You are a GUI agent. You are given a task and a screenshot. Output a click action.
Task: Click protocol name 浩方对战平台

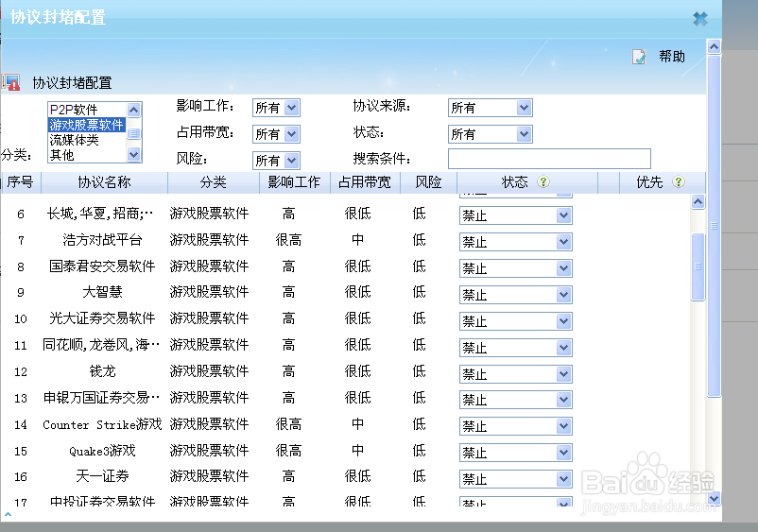(102, 240)
